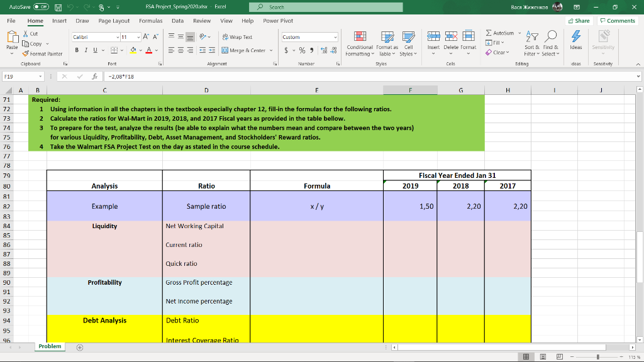The height and width of the screenshot is (362, 644).
Task: Click the Search box
Action: 326,7
